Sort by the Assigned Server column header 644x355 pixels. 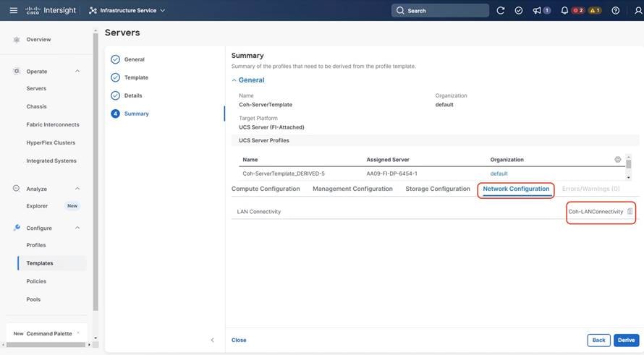[x=388, y=160]
